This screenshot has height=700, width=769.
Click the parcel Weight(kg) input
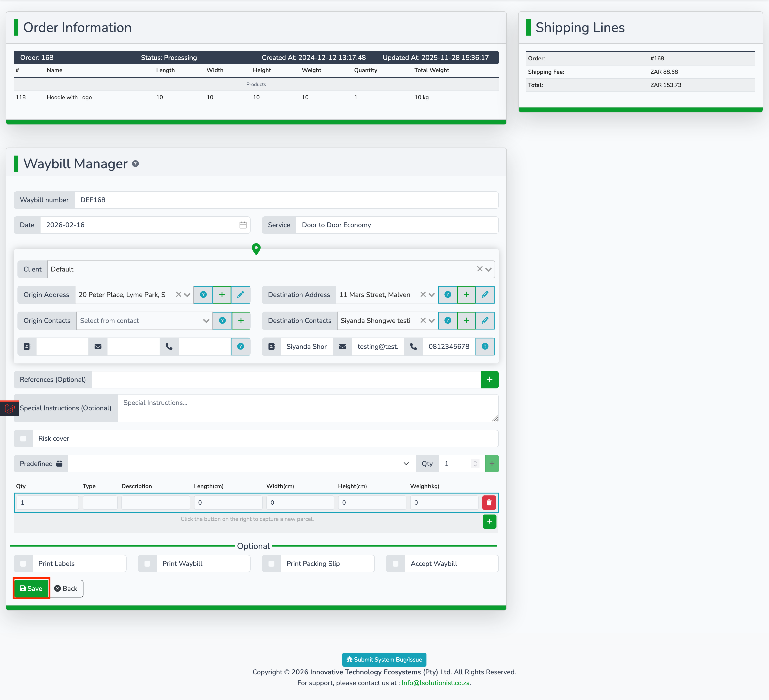tap(444, 503)
